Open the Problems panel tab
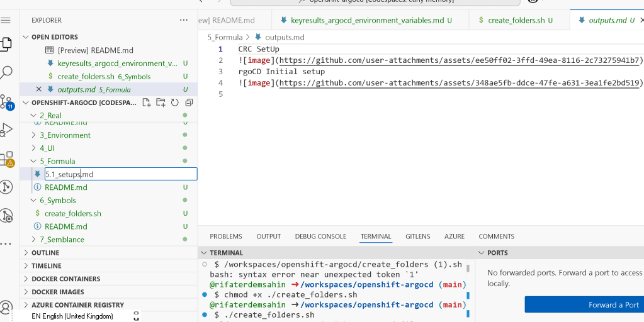Image resolution: width=644 pixels, height=322 pixels. 226,236
